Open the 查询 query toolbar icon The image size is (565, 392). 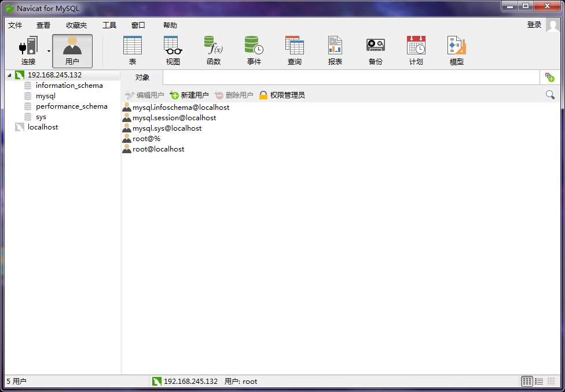pyautogui.click(x=295, y=51)
